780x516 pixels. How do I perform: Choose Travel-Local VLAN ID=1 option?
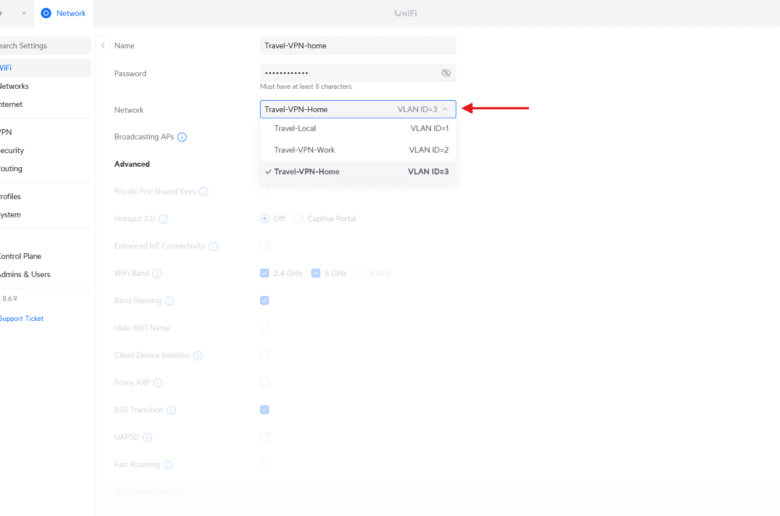tap(358, 128)
